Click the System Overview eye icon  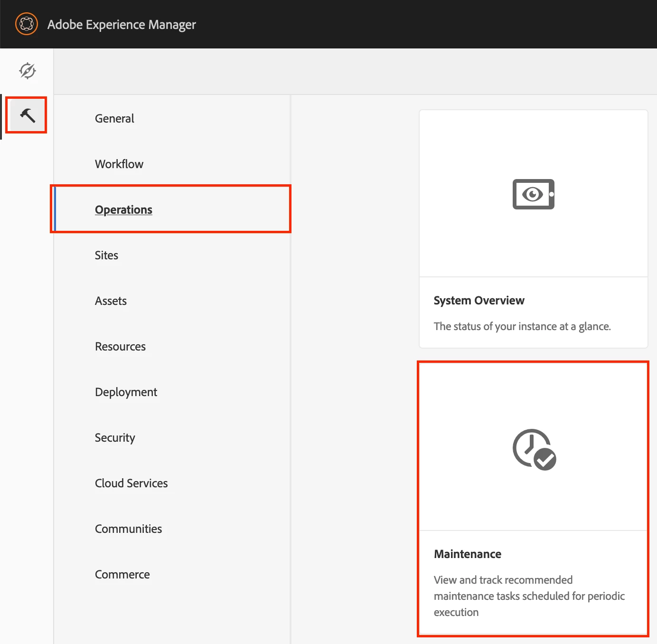point(533,194)
